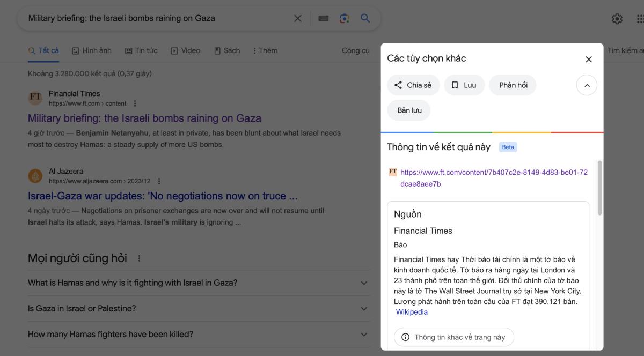Click the panel's vertical scrollbar
Screen dimensions: 644x356
coord(599,188)
